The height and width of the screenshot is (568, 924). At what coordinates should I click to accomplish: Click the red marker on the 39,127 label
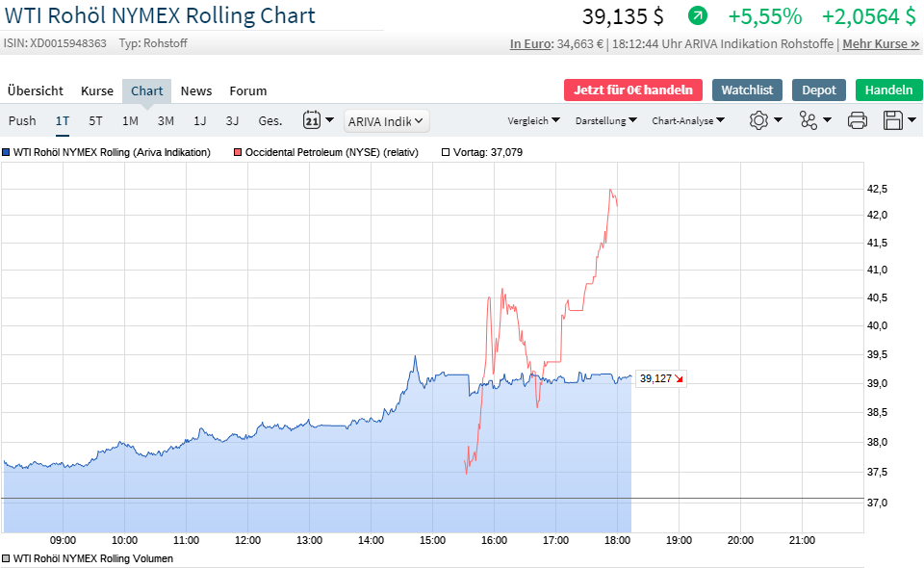pos(677,379)
